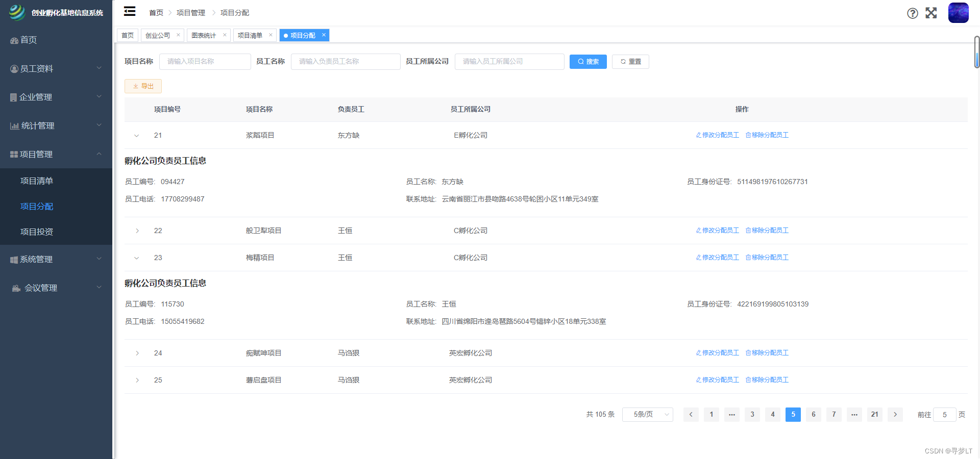Viewport: 980px width, 459px height.
Task: Collapse employee details of 浆蹈项目
Action: 136,136
